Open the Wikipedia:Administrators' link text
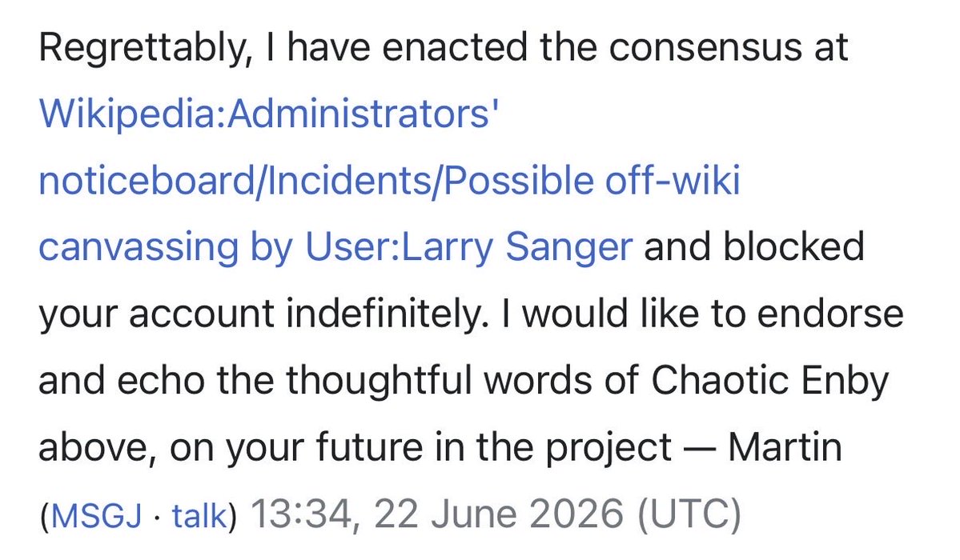Screen dimensions: 960x560 pos(269,115)
